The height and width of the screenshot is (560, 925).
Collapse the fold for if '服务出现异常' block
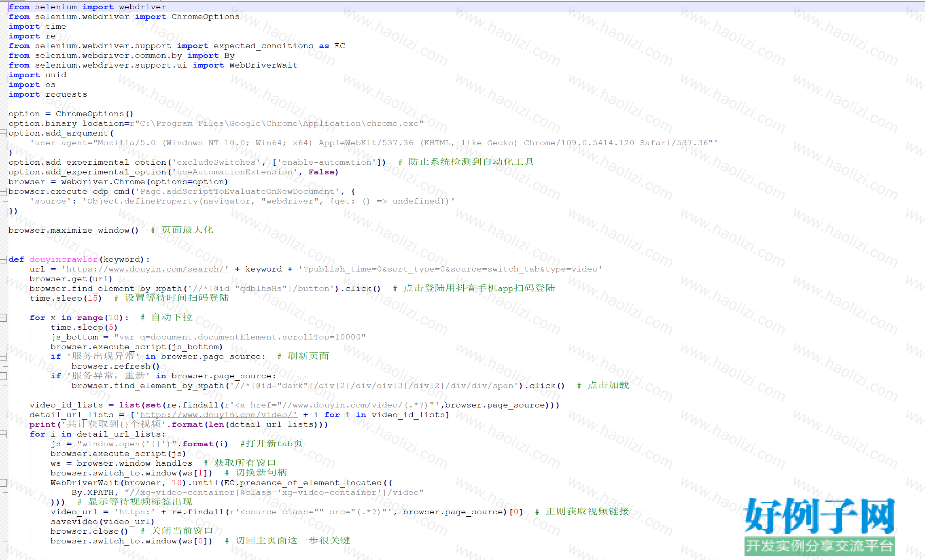pos(3,356)
